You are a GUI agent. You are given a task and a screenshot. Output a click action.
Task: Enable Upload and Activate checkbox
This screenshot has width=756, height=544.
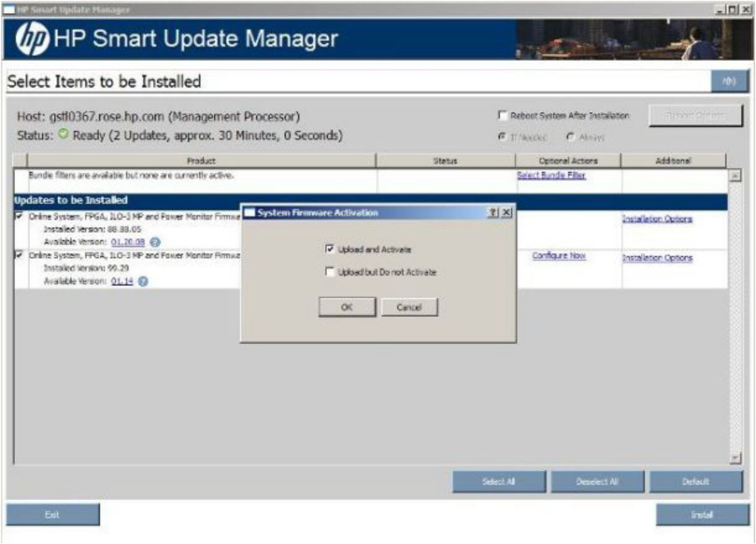330,249
